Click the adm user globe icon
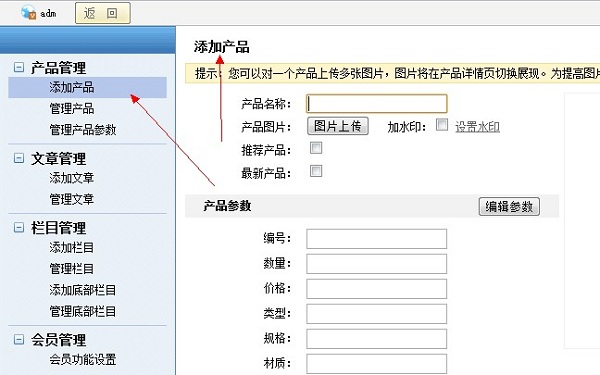The height and width of the screenshot is (375, 600). [28, 12]
